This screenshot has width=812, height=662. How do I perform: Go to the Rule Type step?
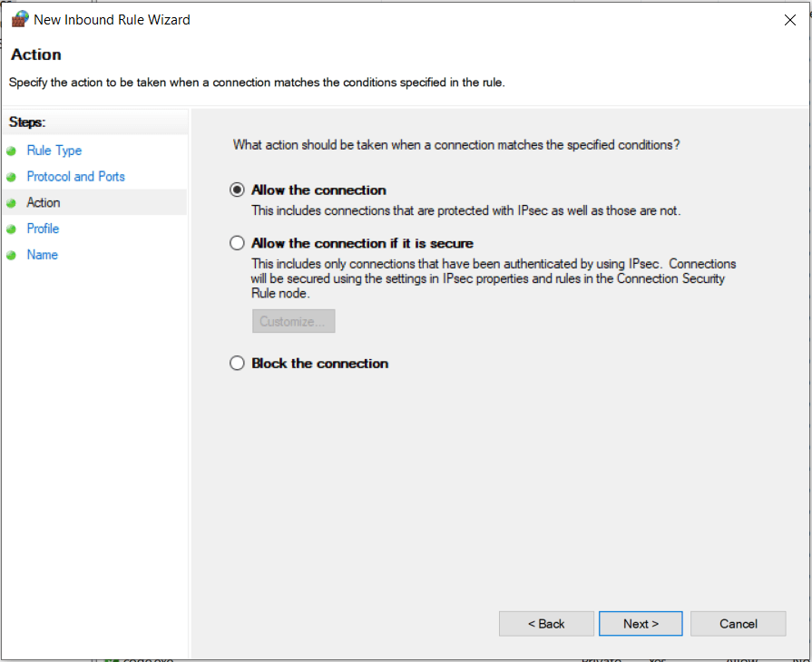tap(54, 151)
